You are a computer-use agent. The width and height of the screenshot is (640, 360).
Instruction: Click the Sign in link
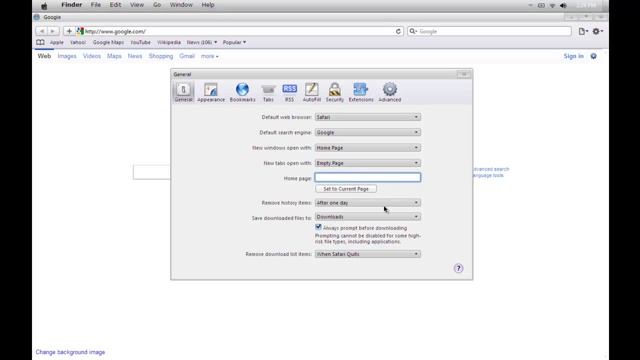point(573,56)
